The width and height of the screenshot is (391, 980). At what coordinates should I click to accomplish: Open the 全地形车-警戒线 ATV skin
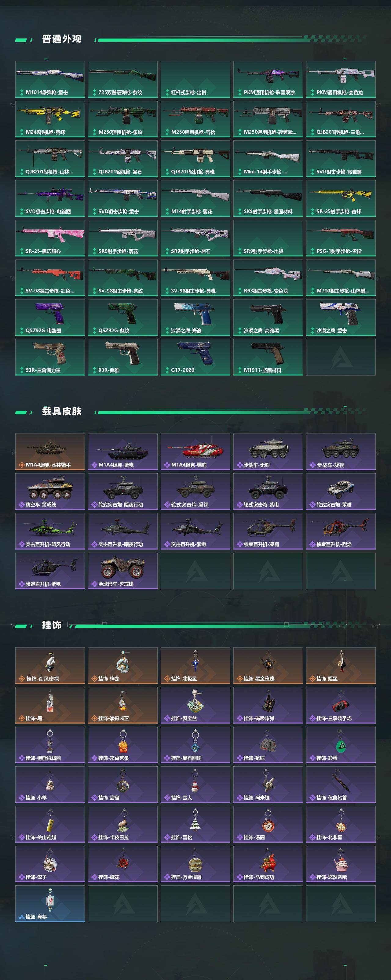coord(122,571)
